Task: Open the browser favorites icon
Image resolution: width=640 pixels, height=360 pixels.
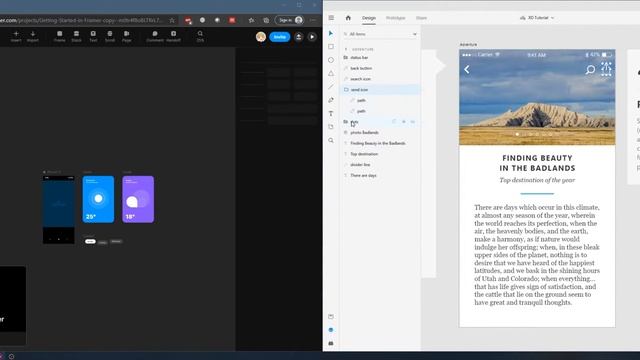Action: pos(251,20)
